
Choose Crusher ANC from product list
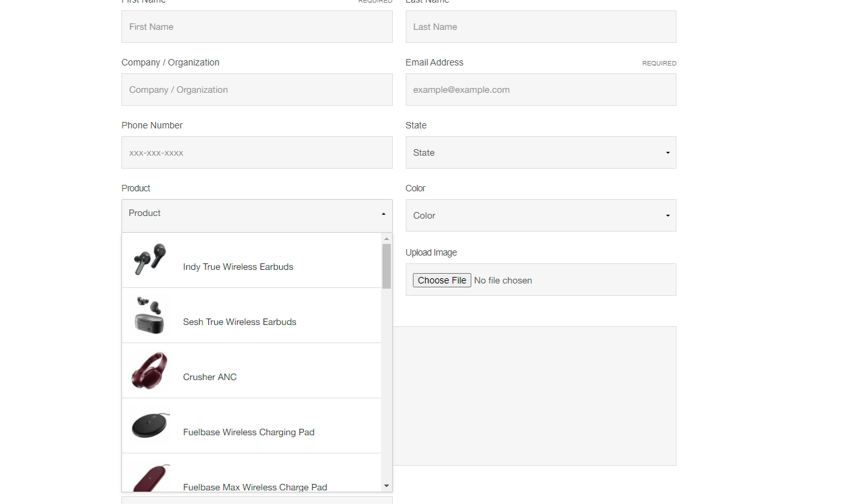(251, 370)
